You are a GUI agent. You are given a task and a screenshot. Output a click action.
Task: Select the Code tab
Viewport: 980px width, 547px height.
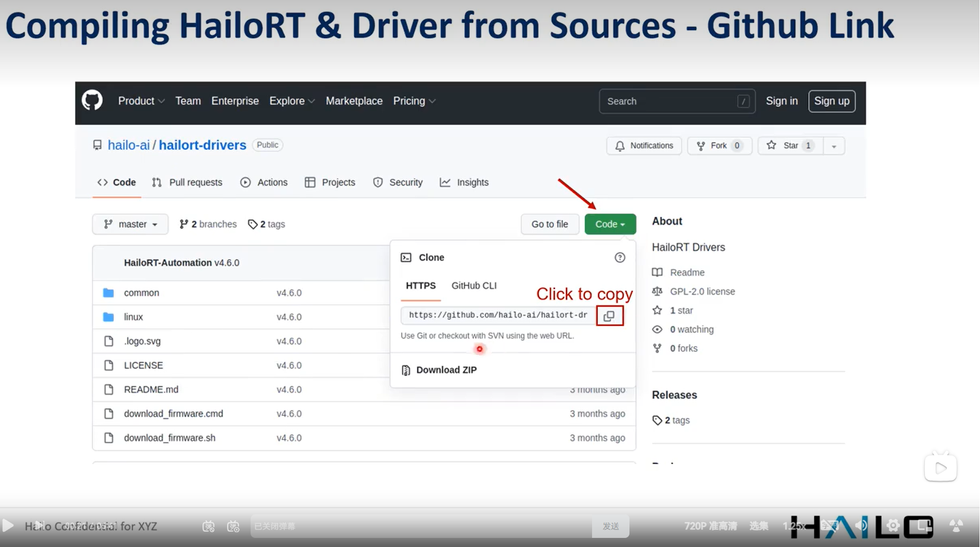pyautogui.click(x=116, y=182)
